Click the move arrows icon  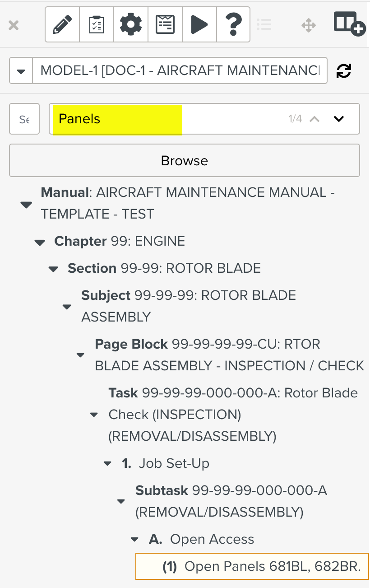click(309, 25)
